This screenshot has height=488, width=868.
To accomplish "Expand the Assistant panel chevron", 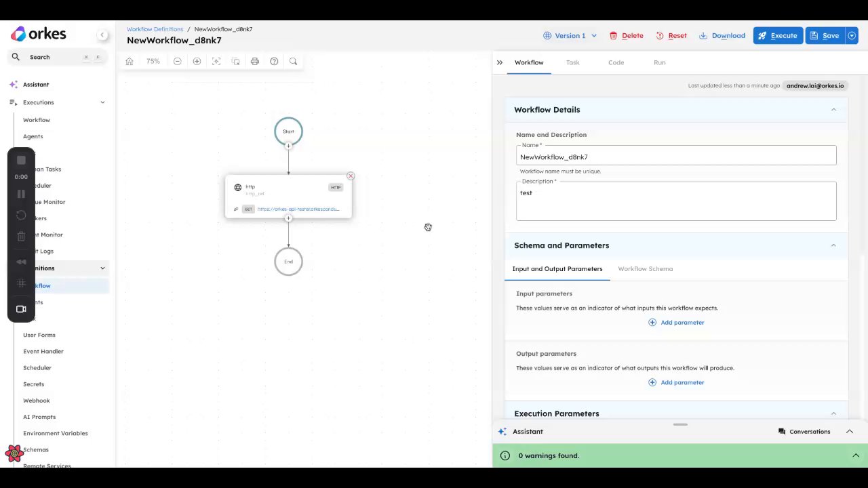I will point(850,432).
